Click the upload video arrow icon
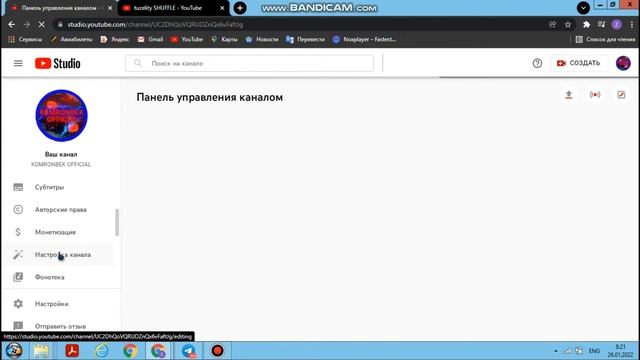Screen dimensions: 640x360 569,95
